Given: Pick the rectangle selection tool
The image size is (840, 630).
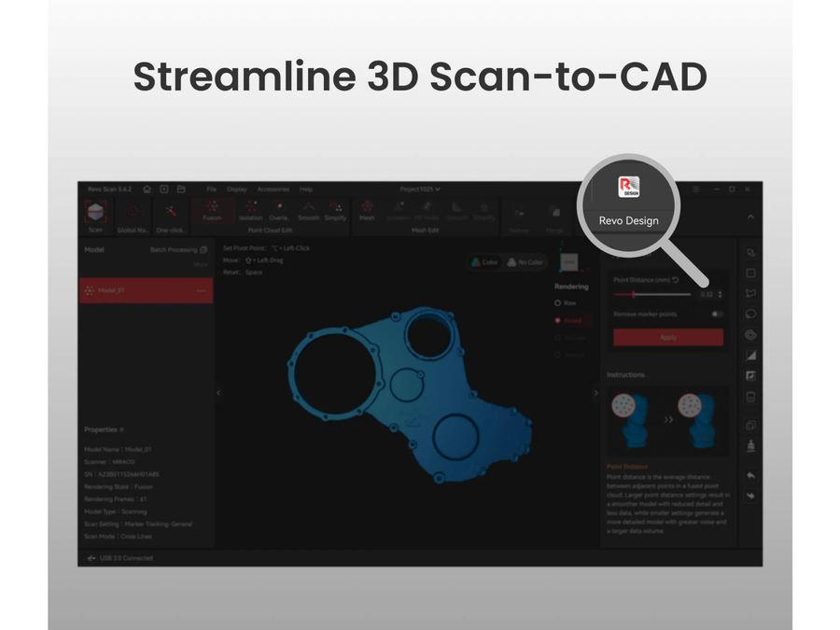Looking at the screenshot, I should tap(750, 273).
